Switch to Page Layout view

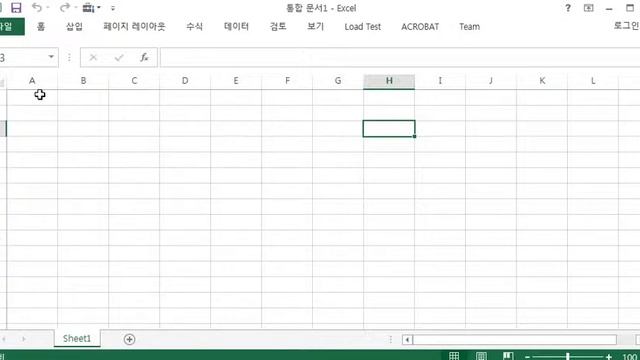(481, 356)
